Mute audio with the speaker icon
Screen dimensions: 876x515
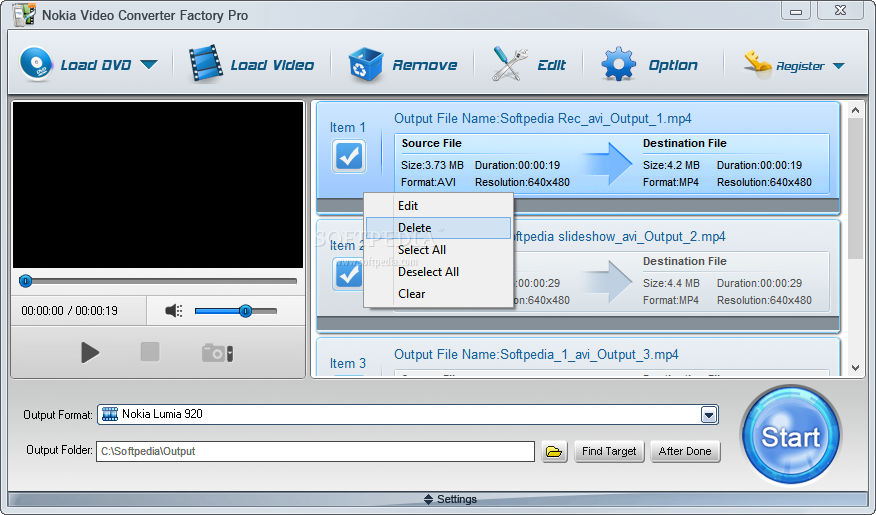click(x=174, y=311)
